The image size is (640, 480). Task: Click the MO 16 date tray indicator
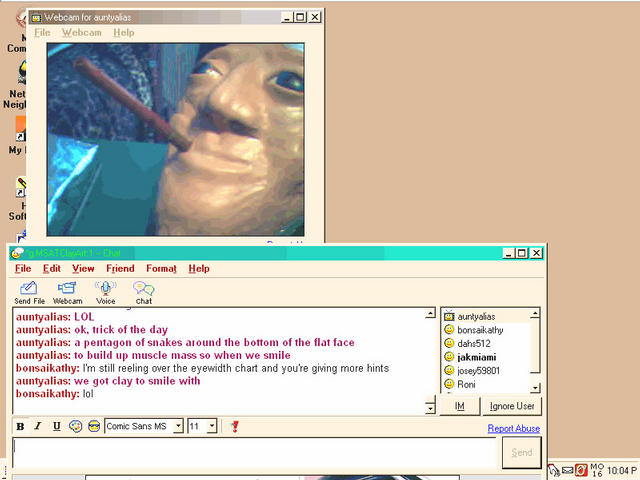click(x=597, y=470)
